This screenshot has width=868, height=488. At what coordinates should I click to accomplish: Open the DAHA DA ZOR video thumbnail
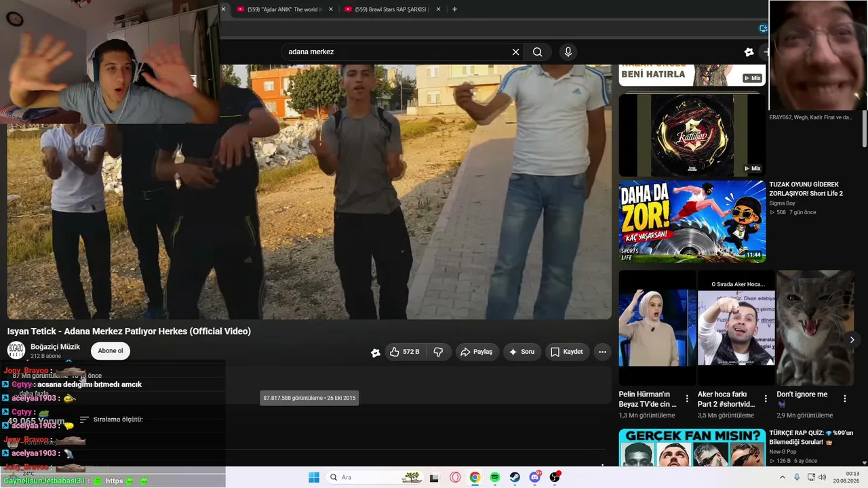pos(692,222)
